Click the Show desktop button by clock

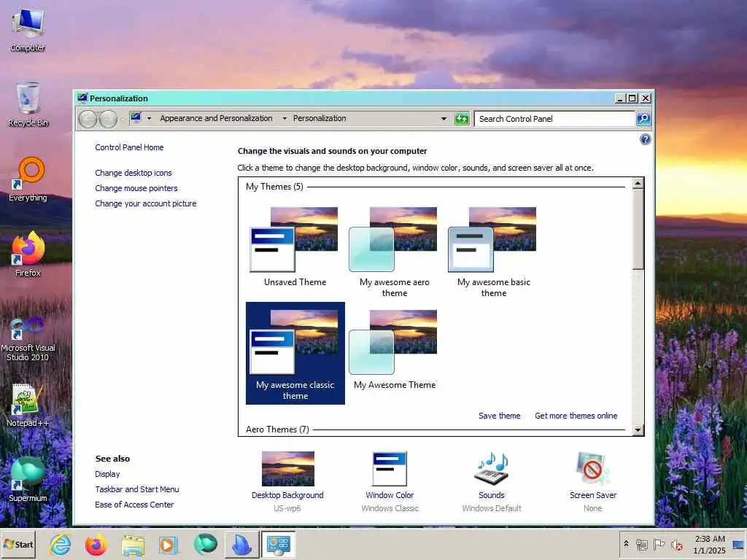coord(739,544)
